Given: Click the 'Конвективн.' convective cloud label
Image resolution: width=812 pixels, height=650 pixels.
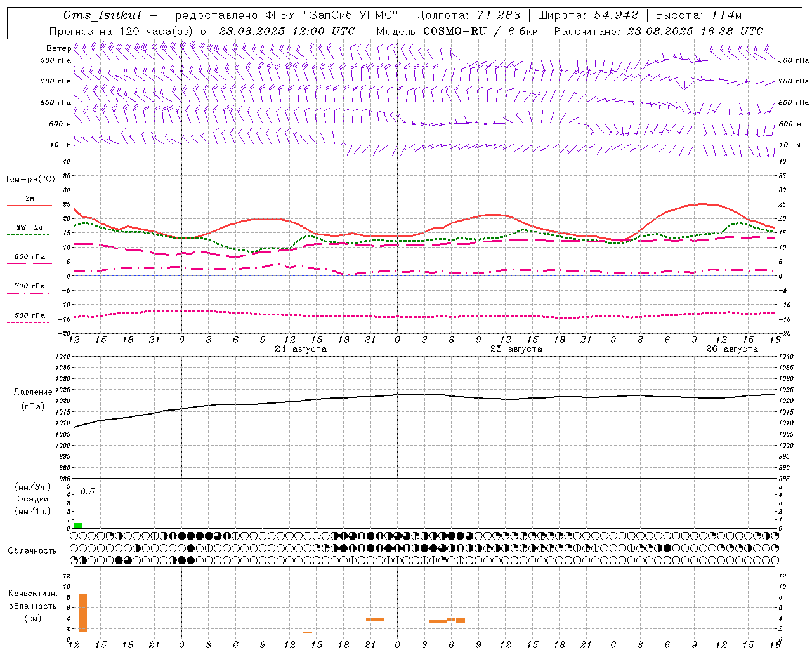Looking at the screenshot, I should pyautogui.click(x=33, y=594).
